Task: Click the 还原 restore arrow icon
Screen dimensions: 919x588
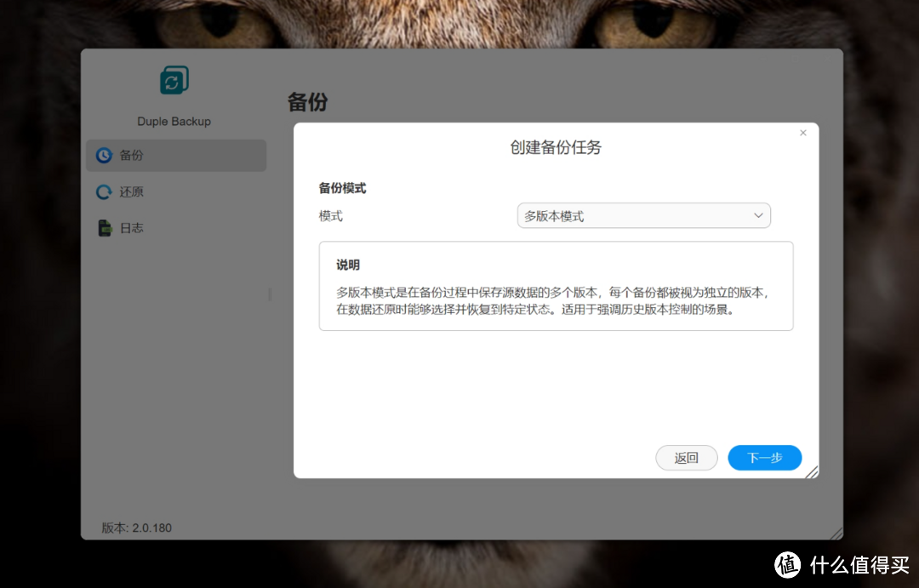Action: tap(104, 192)
